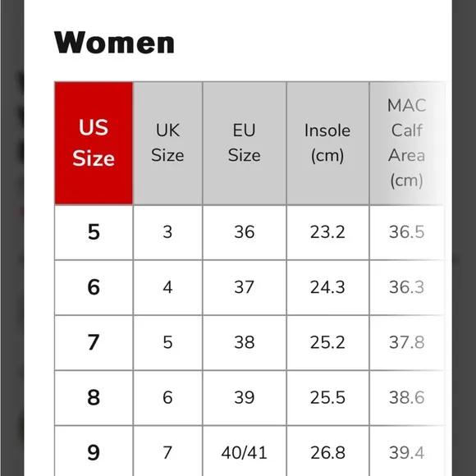Select the EU size 39 cell
The image size is (476, 476).
coord(245,398)
